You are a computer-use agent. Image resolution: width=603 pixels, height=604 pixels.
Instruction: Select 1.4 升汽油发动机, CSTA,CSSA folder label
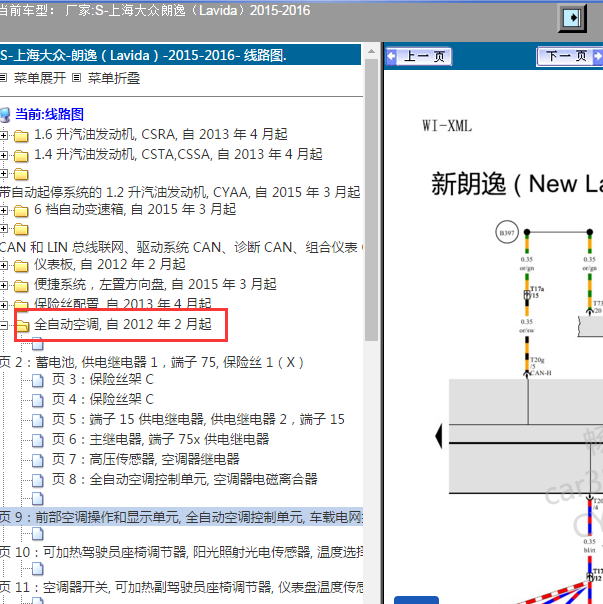pos(178,154)
